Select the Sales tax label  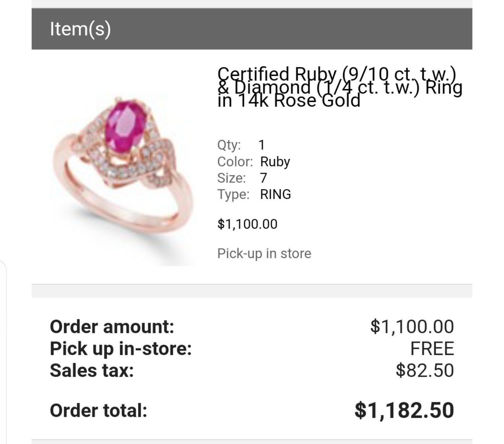92,370
